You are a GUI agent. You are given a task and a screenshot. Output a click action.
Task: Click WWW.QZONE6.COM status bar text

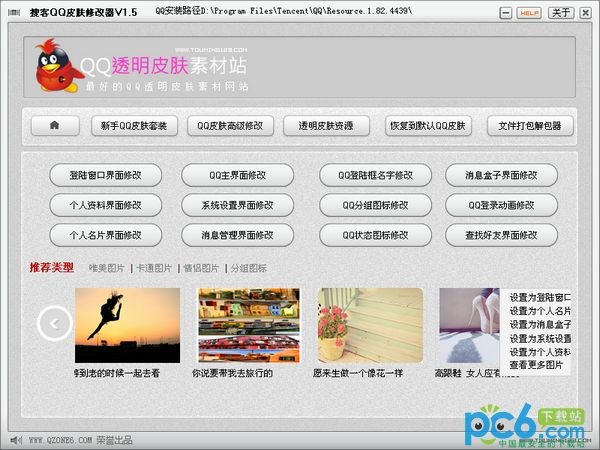click(60, 440)
